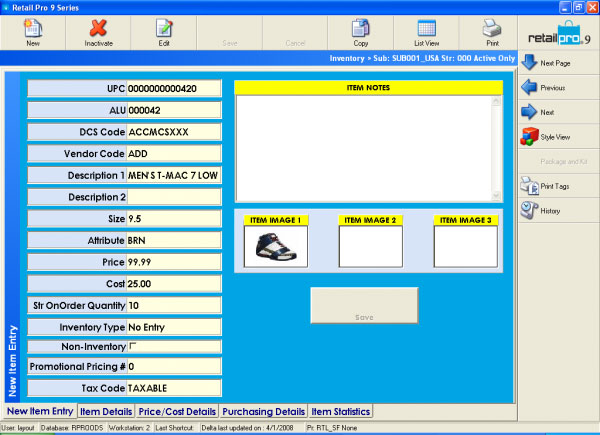This screenshot has height=435, width=600.
Task: Close the Retail Pro 9 Series window
Action: click(x=592, y=7)
